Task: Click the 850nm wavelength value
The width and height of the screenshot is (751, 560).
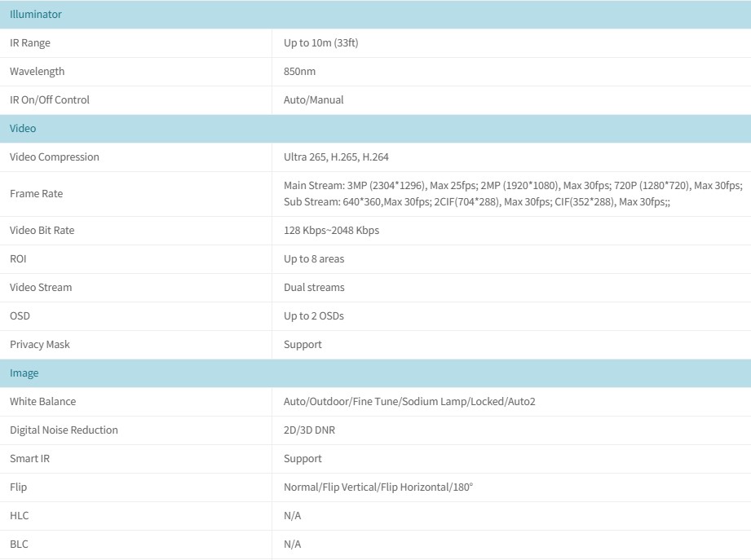Action: (299, 72)
